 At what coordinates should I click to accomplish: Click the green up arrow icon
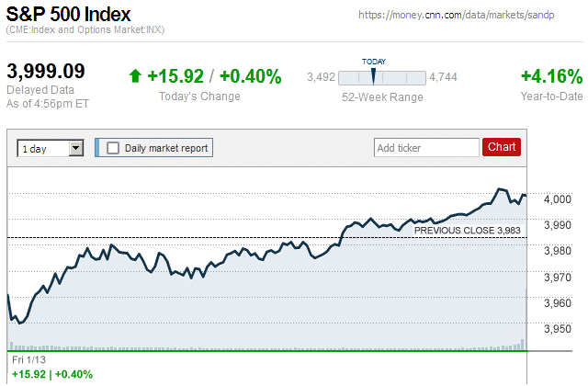click(135, 76)
